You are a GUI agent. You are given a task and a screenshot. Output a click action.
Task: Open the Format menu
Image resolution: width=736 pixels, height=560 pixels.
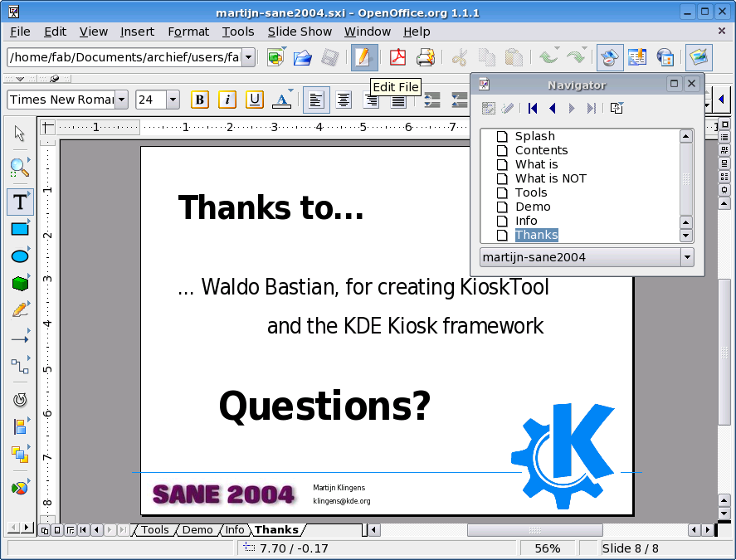click(x=188, y=32)
